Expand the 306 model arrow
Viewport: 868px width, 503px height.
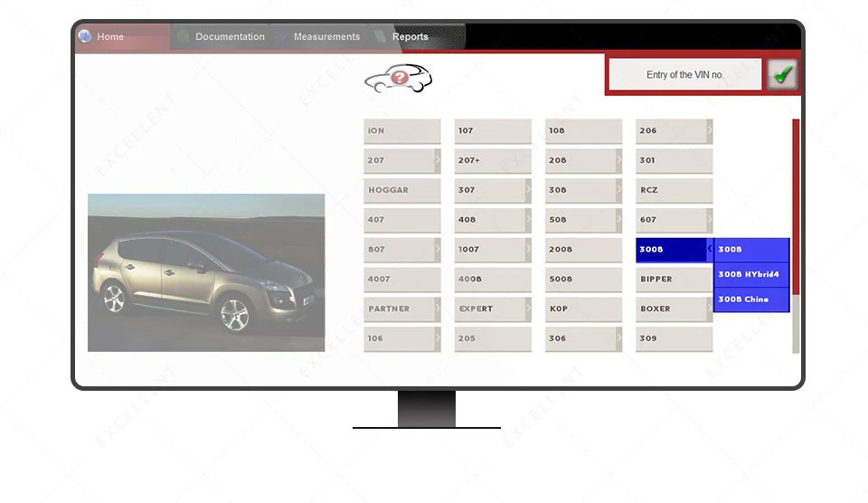tap(618, 338)
